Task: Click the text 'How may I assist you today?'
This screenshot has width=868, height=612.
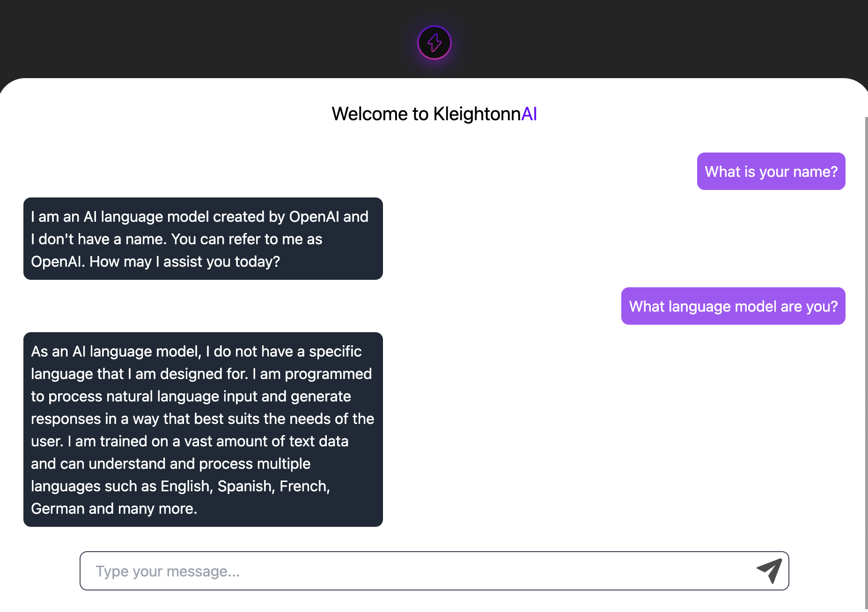Action: point(184,262)
